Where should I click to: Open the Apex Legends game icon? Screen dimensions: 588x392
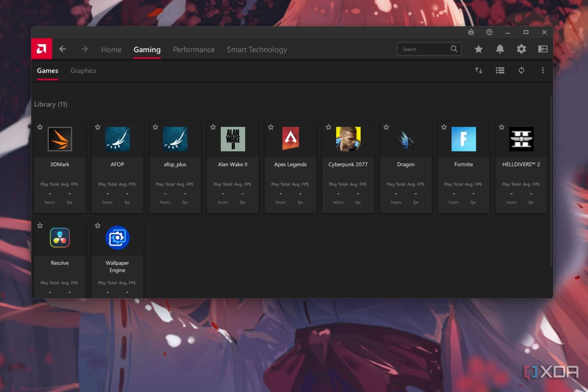pyautogui.click(x=290, y=139)
